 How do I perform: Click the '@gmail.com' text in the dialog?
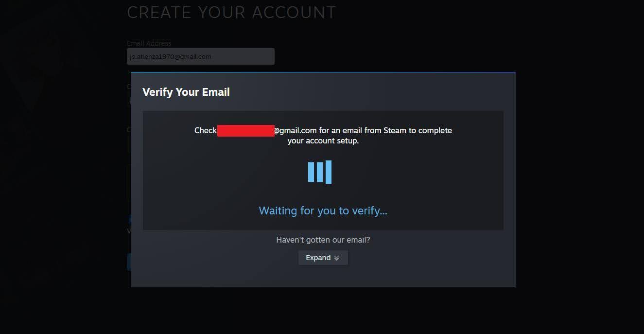296,130
